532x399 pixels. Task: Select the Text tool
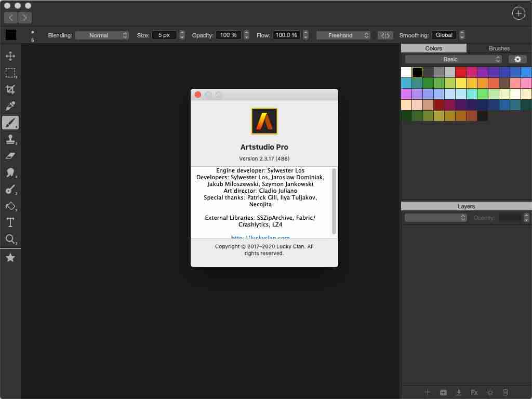point(10,222)
